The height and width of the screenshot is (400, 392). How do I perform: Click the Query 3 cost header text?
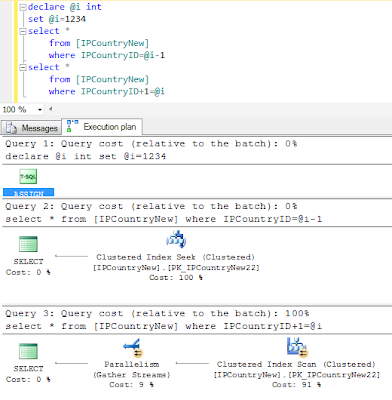click(157, 314)
